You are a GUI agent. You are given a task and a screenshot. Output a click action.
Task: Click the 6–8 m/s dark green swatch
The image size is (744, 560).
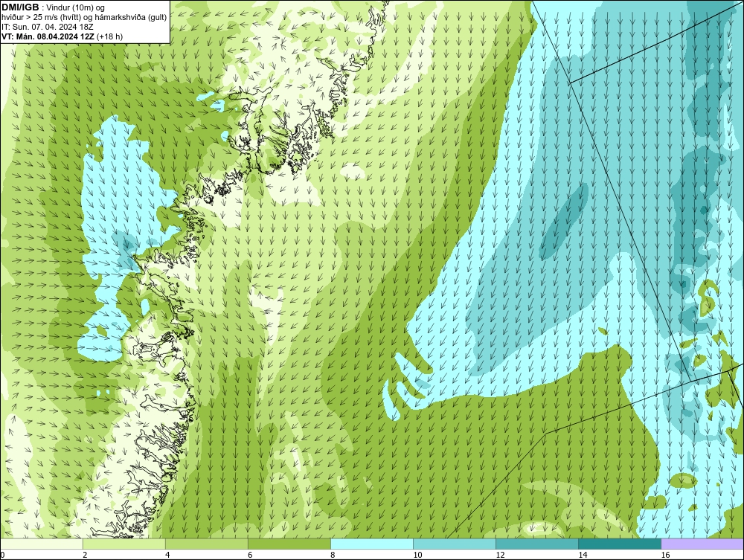[289, 544]
